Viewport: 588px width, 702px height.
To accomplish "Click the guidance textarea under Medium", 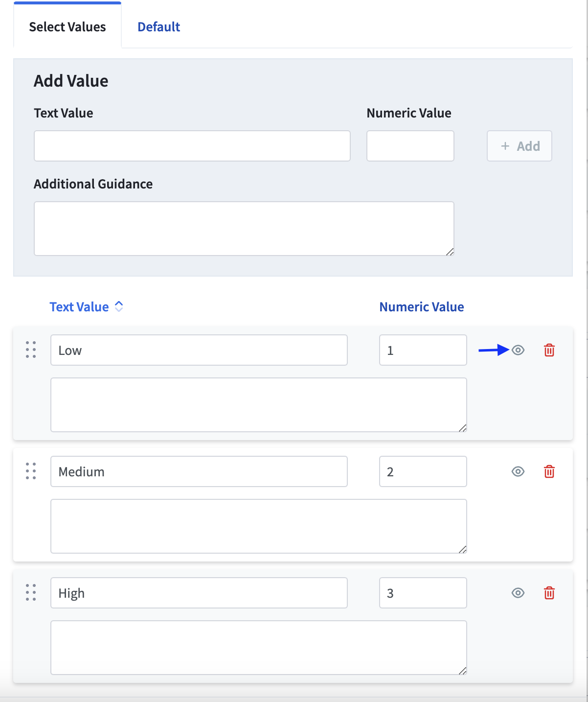I will (x=259, y=526).
